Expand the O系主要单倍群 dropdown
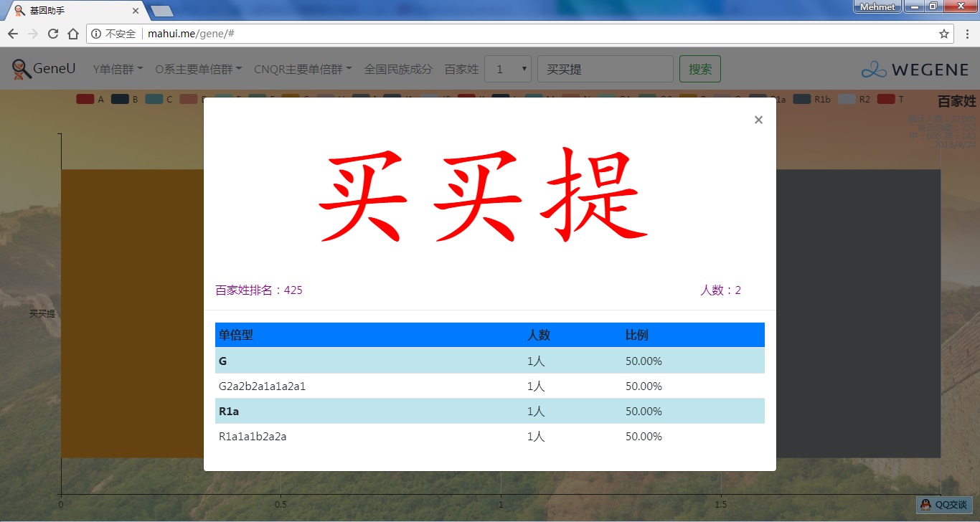The image size is (980, 522). click(x=199, y=70)
